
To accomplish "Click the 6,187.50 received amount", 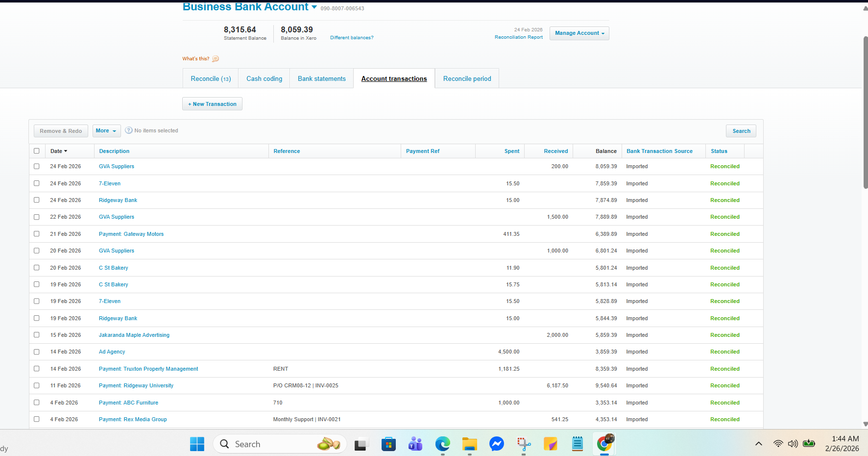I will tap(557, 385).
